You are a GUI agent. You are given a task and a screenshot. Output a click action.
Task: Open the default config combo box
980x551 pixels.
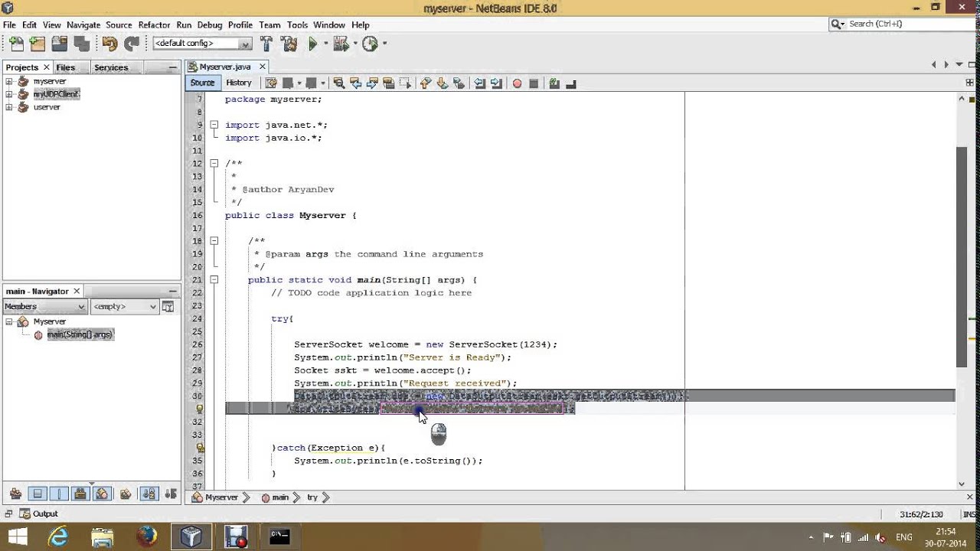click(x=202, y=44)
